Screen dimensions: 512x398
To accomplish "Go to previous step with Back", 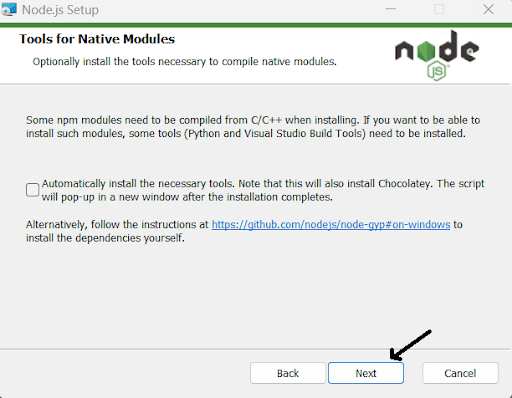I will (x=288, y=373).
